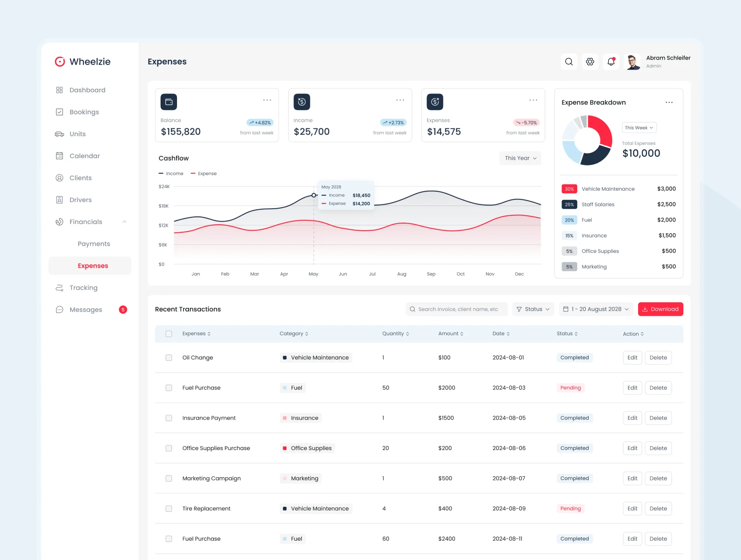Check the 2024-08-11 Fuel Purchase checkbox
741x560 pixels.
[x=169, y=539]
